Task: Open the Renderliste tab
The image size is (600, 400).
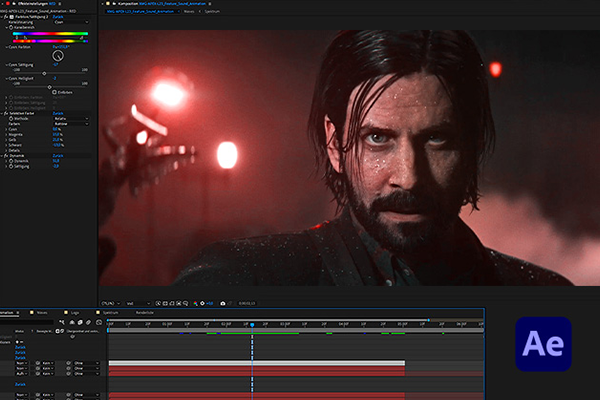Action: 145,313
